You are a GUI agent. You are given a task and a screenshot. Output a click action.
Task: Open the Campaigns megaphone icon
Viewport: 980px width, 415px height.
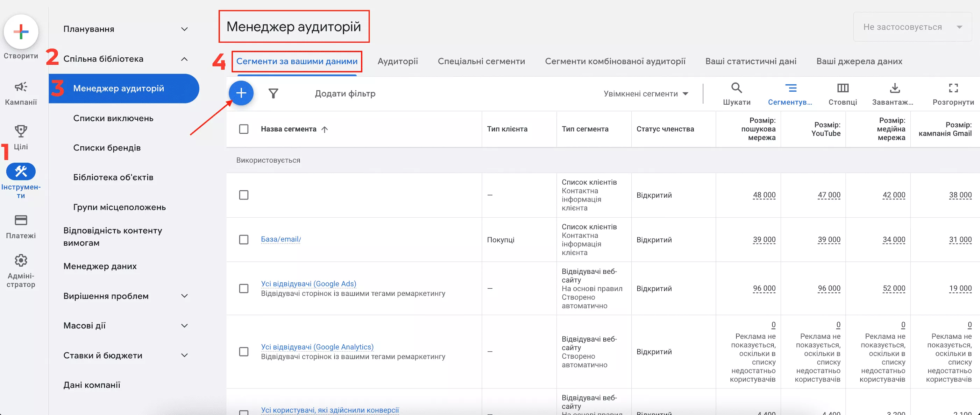point(21,87)
